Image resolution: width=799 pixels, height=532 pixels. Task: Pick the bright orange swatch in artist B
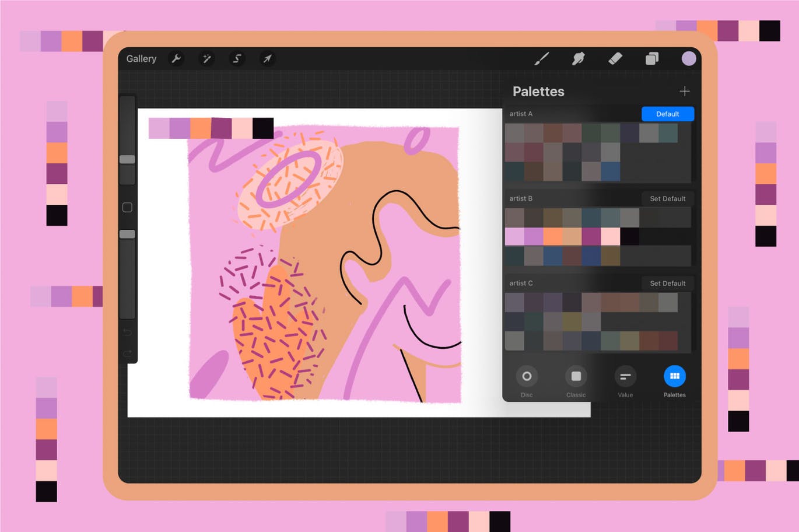click(553, 236)
